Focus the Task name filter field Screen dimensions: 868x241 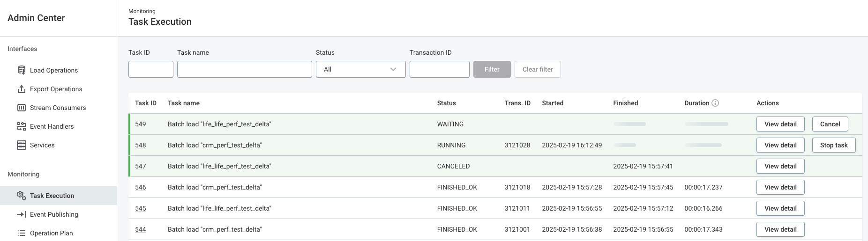pyautogui.click(x=244, y=69)
